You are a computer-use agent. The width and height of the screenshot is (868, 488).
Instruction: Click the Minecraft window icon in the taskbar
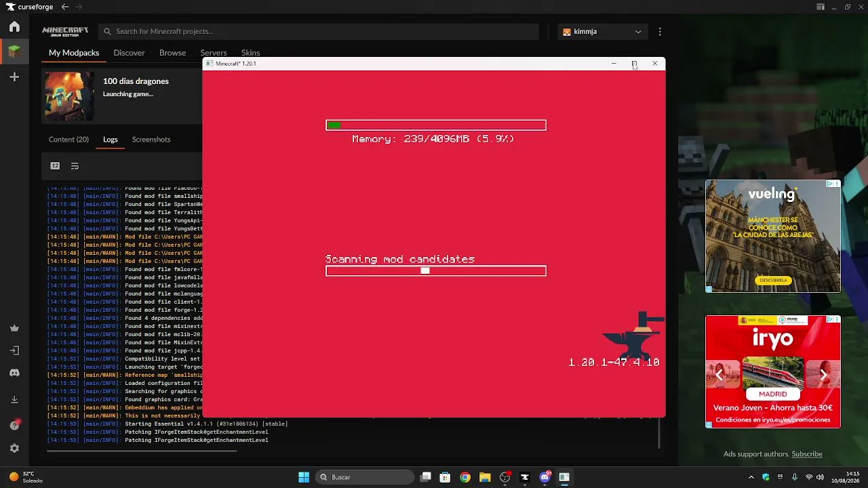pos(564,477)
